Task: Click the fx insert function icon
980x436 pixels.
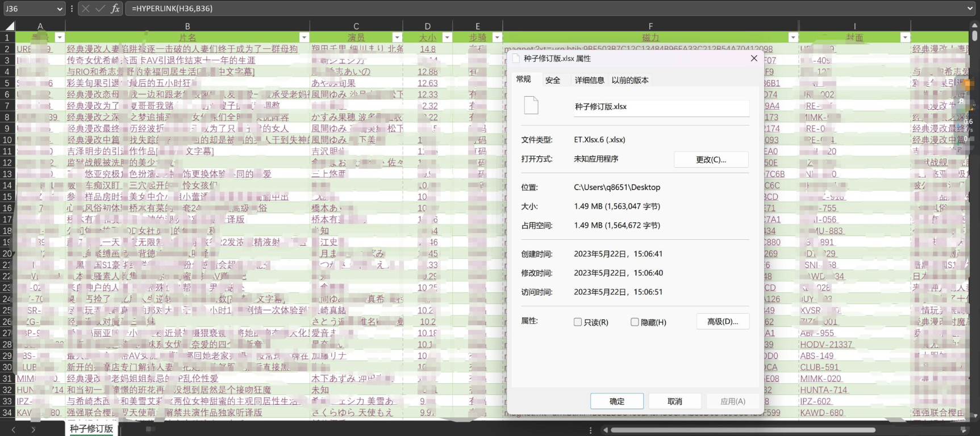Action: point(115,9)
